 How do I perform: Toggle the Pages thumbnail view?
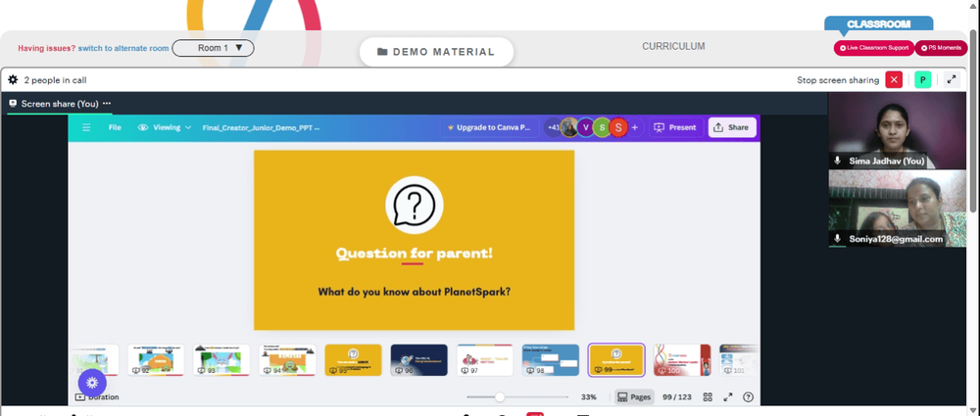coord(634,396)
